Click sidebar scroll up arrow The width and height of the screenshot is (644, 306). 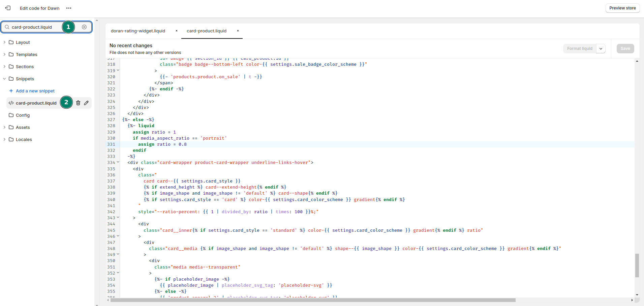pyautogui.click(x=97, y=21)
